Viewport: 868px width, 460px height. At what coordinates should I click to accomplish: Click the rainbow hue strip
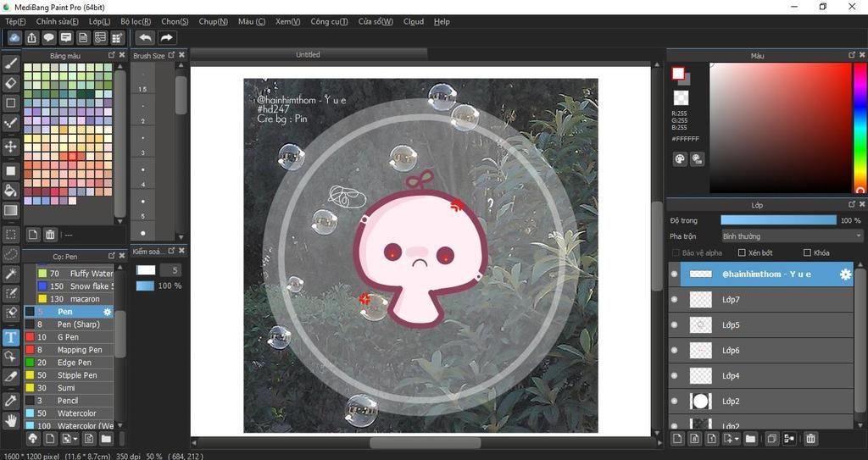pos(860,128)
